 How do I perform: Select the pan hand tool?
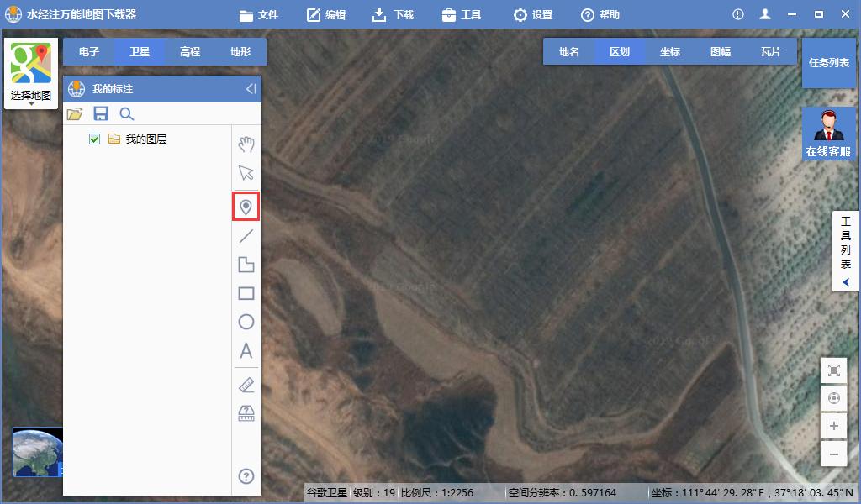click(x=246, y=144)
